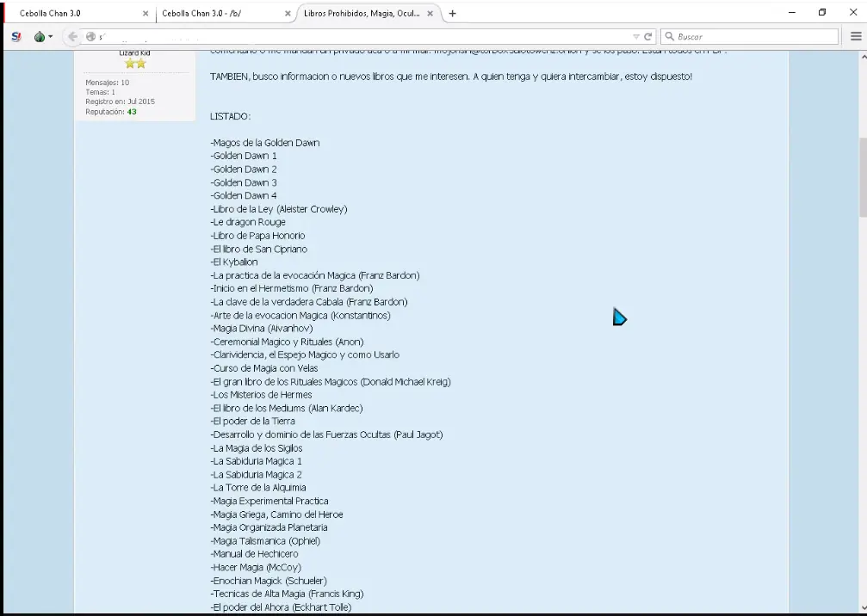Screen dimensions: 867x616
Task: Go back with the back arrow
Action: coord(71,36)
